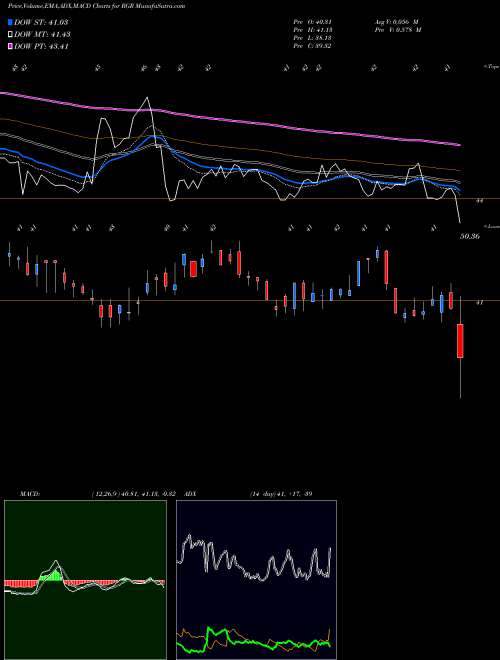The width and height of the screenshot is (500, 660).
Task: Click the 'Pre H: 41.13' value
Action: [x=312, y=30]
